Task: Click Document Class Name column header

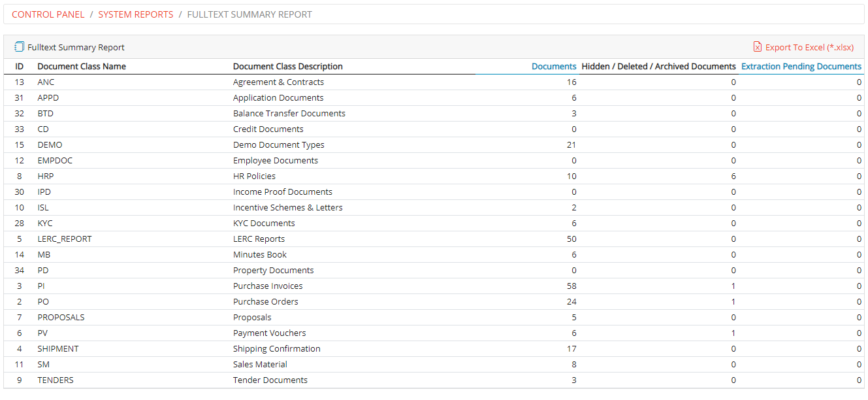Action: pos(82,67)
